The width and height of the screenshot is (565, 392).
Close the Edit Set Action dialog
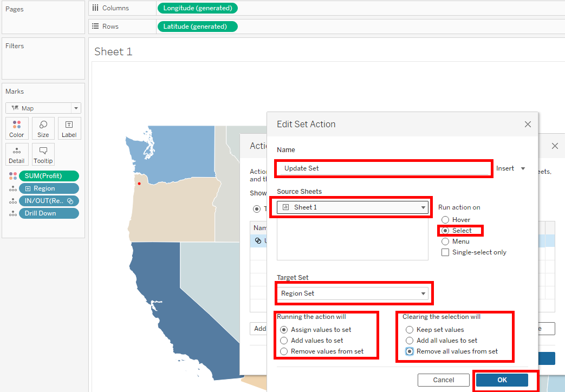coord(528,125)
